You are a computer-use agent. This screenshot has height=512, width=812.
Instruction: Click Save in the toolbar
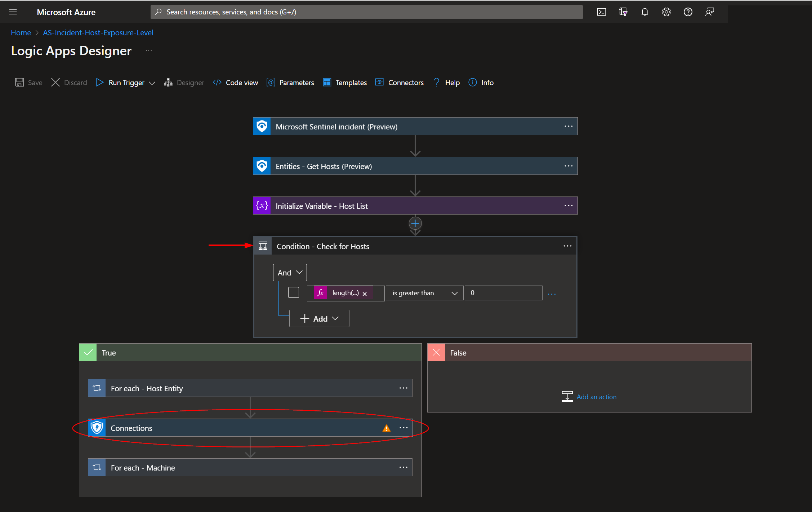28,83
